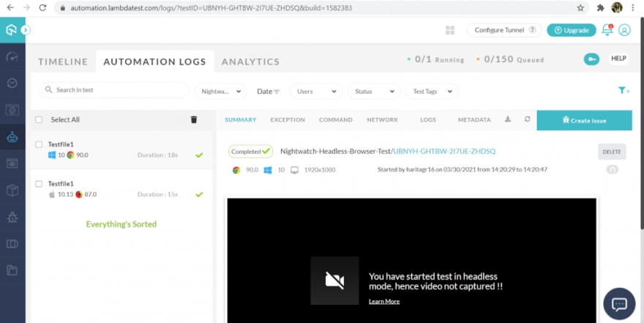Click the DELETE button
The height and width of the screenshot is (323, 644).
(x=612, y=152)
